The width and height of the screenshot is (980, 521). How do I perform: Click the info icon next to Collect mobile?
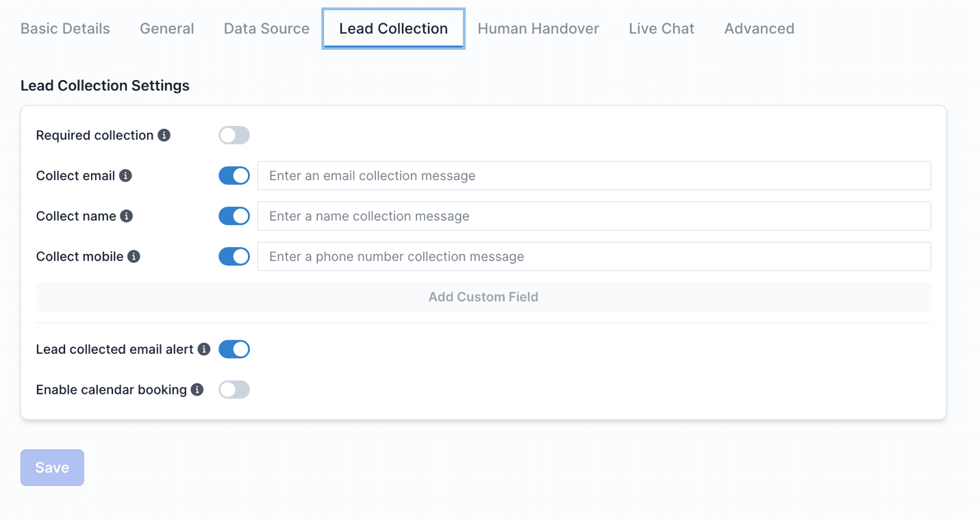[134, 256]
